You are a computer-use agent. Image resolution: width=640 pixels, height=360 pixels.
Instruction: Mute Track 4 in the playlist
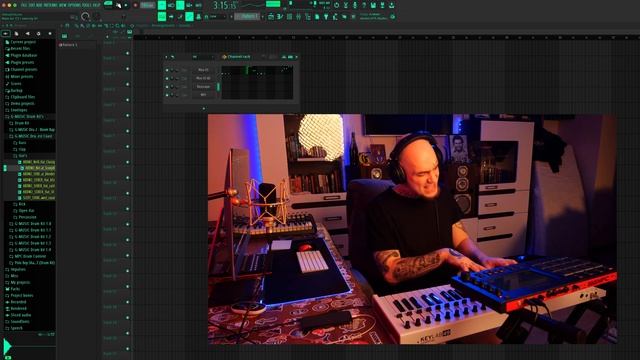click(127, 100)
